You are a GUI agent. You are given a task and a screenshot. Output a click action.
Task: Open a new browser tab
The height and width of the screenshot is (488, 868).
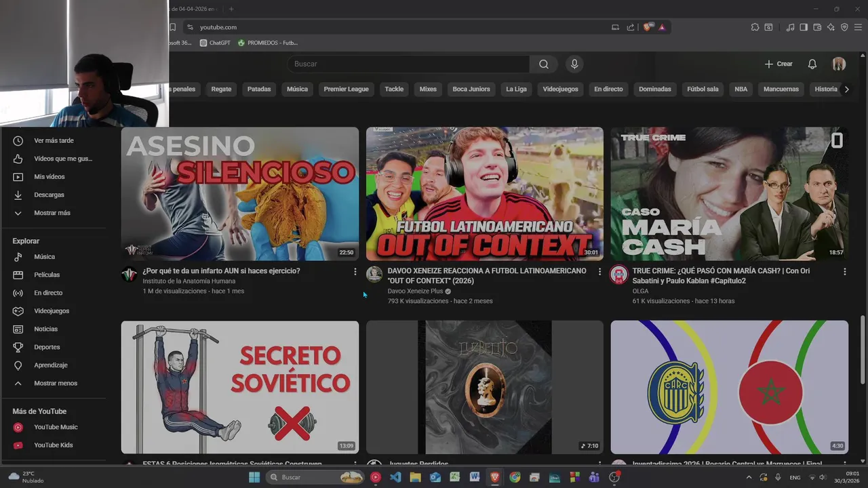tap(231, 9)
